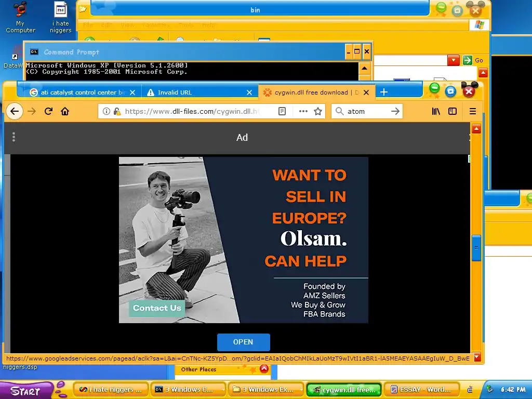
Task: Click the padlock warning icon in URL bar
Action: [x=117, y=111]
